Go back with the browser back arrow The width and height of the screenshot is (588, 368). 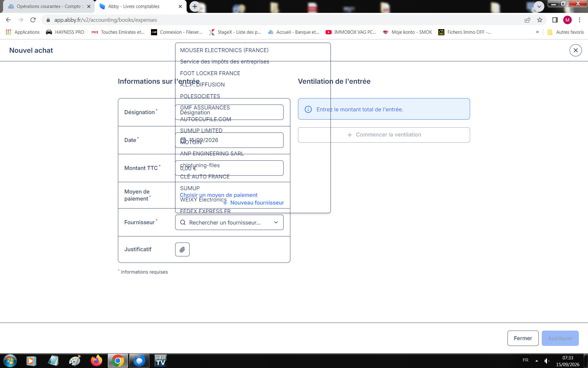pyautogui.click(x=8, y=20)
